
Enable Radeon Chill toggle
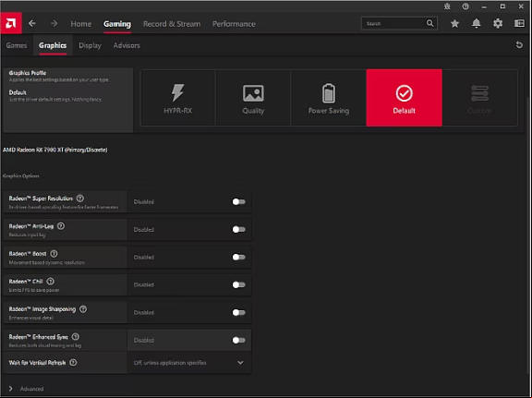tap(238, 284)
